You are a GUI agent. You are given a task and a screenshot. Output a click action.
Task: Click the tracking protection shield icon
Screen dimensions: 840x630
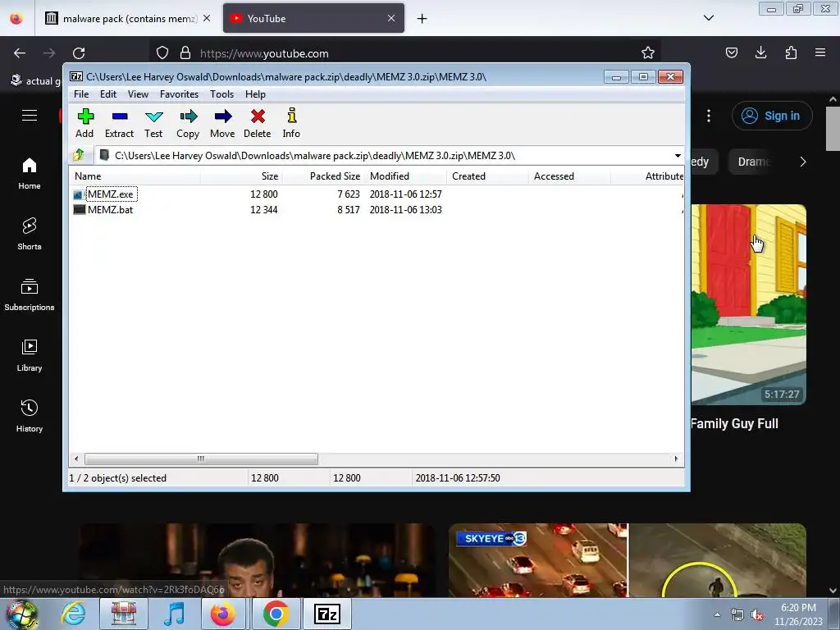[162, 52]
